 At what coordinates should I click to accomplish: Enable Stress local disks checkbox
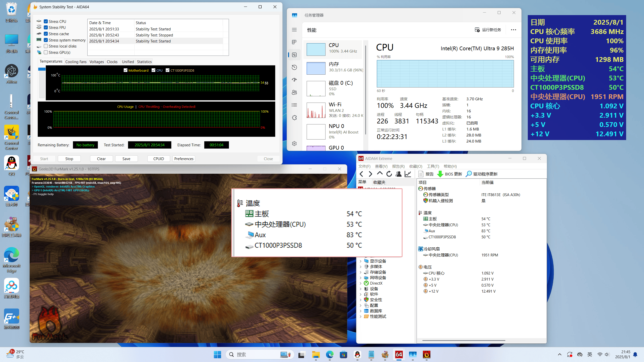click(46, 46)
